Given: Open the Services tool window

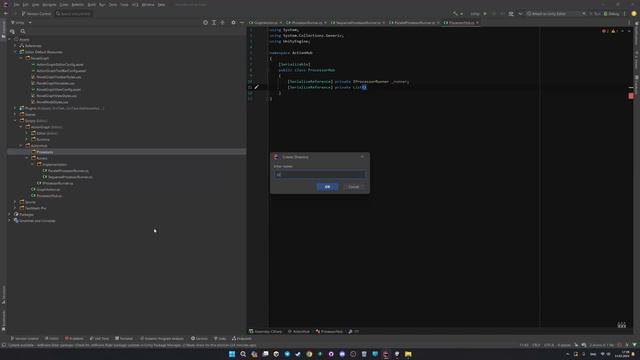Looking at the screenshot, I should (x=199, y=338).
